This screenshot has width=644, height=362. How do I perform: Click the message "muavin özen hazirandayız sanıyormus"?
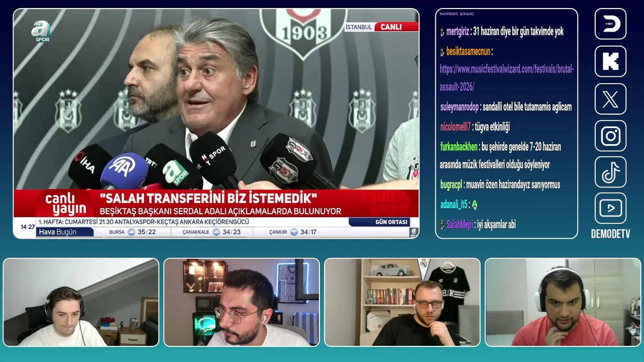(x=513, y=185)
